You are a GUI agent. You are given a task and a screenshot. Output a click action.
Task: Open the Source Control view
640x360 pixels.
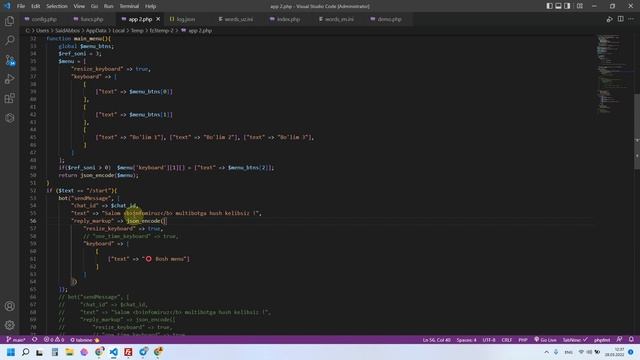pyautogui.click(x=9, y=60)
